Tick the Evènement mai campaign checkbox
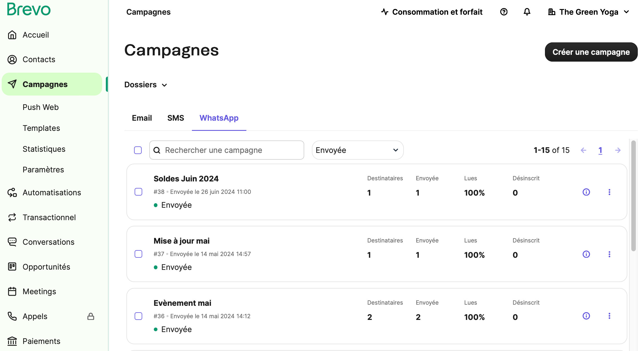 pos(138,316)
